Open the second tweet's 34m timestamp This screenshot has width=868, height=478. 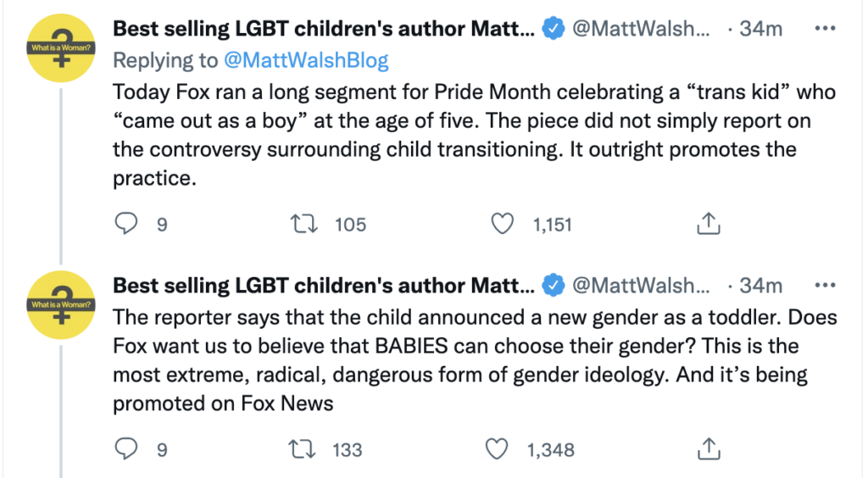[760, 286]
